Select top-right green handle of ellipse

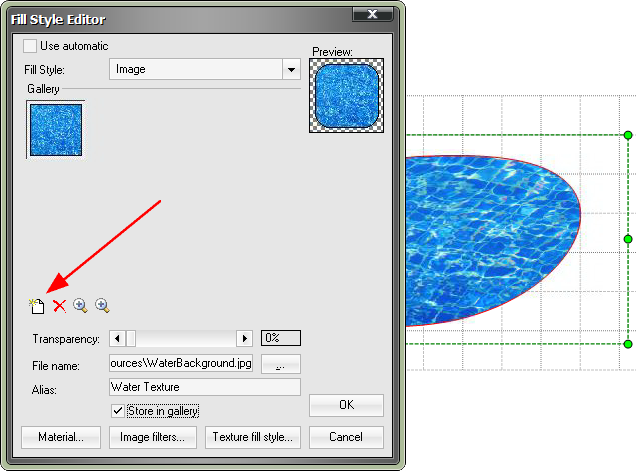click(x=628, y=135)
